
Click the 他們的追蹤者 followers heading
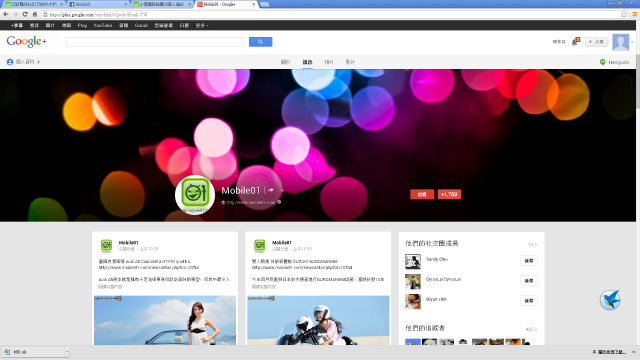425,328
